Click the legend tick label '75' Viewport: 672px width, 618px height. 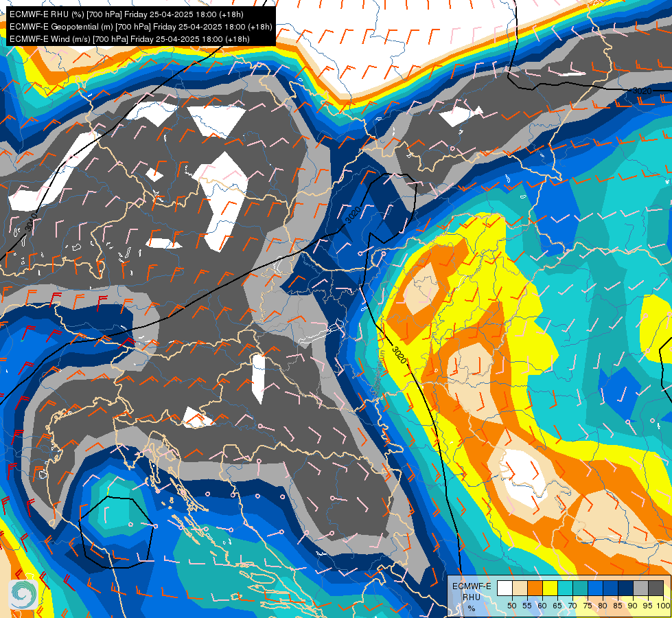(x=588, y=606)
